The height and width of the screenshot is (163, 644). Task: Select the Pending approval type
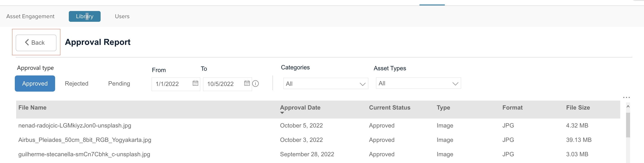119,83
